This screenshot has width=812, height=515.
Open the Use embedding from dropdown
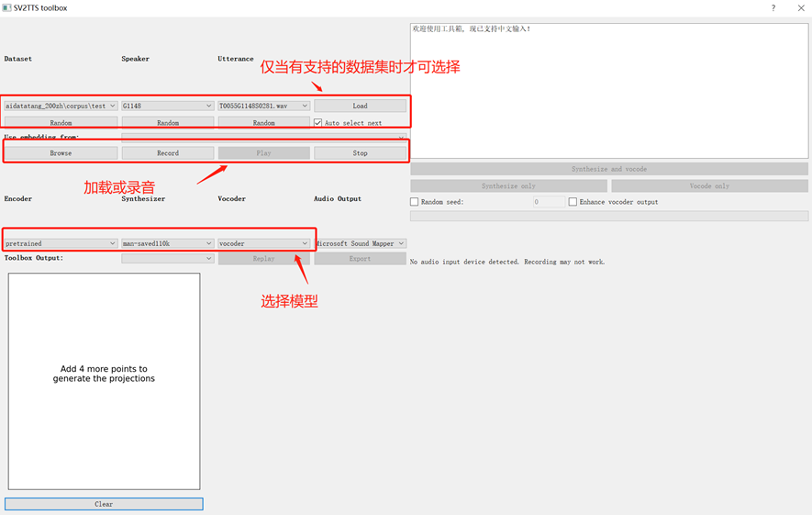[263, 138]
